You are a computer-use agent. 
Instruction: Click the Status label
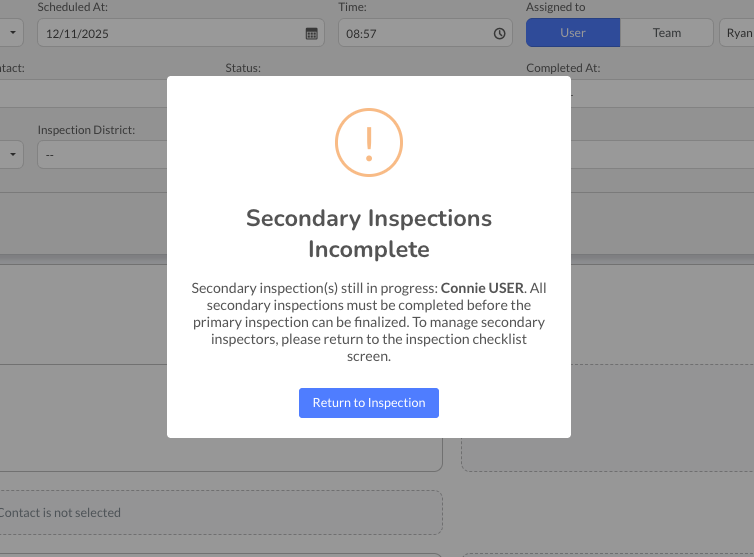pos(243,68)
